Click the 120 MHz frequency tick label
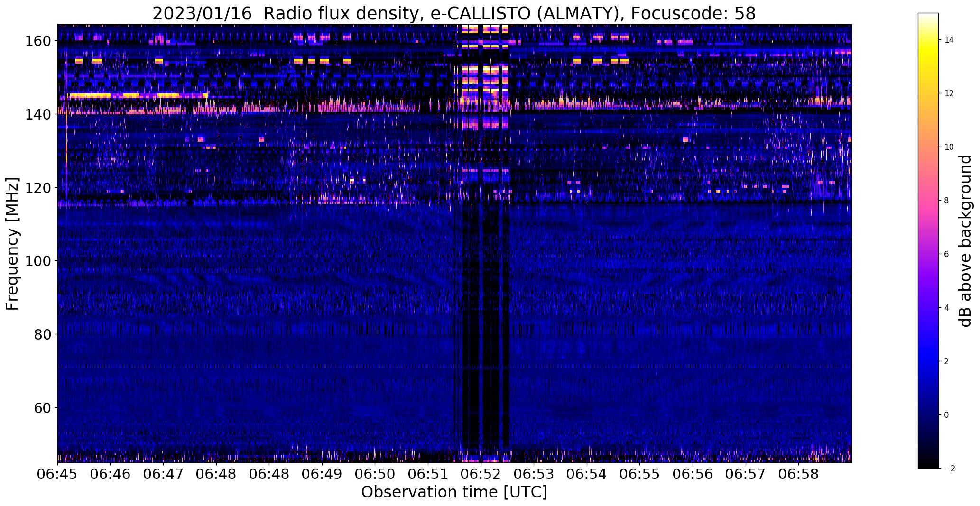The width and height of the screenshot is (980, 506). click(x=38, y=188)
